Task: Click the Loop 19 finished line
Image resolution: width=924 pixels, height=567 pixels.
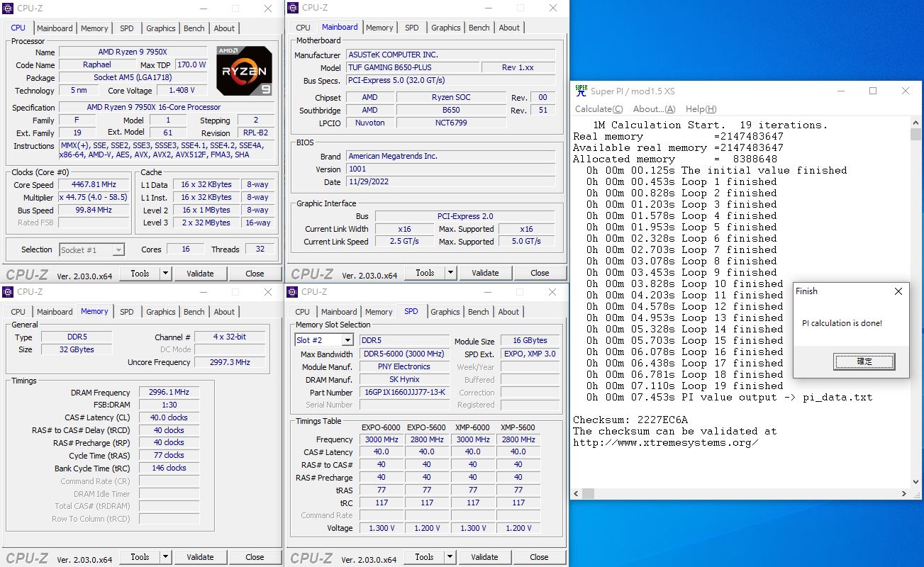Action: [x=684, y=386]
